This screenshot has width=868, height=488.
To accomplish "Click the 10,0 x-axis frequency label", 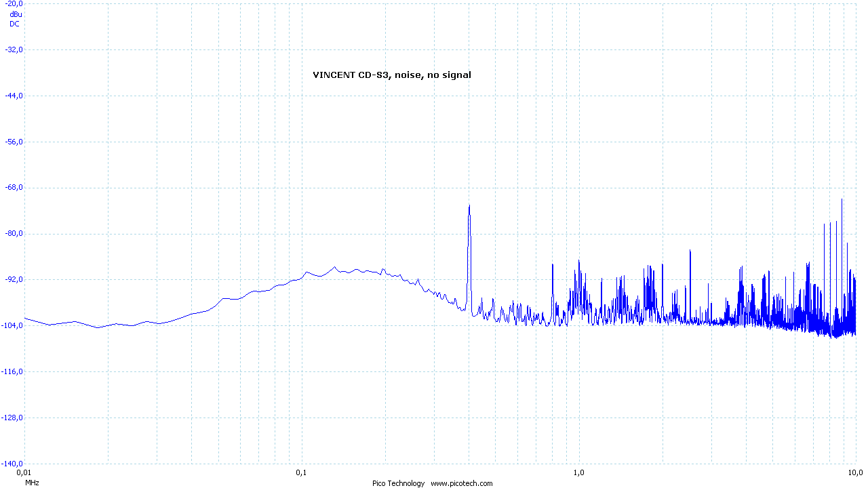I will pos(855,472).
